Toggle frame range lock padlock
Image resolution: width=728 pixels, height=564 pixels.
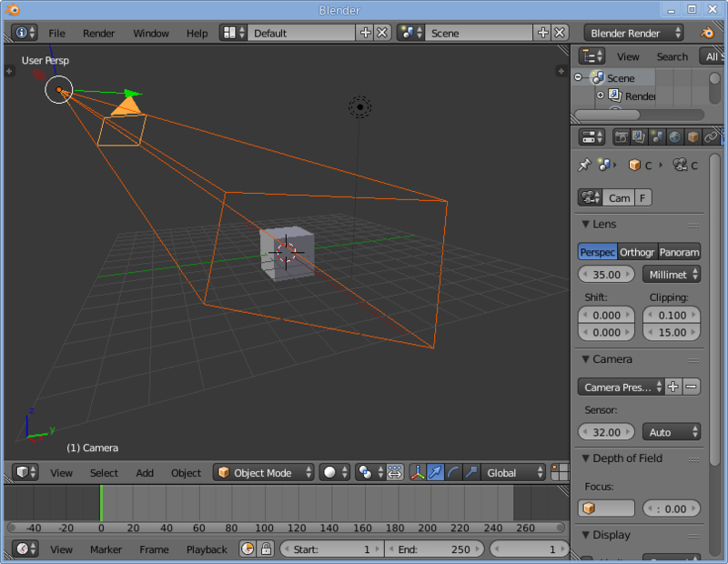pos(266,549)
